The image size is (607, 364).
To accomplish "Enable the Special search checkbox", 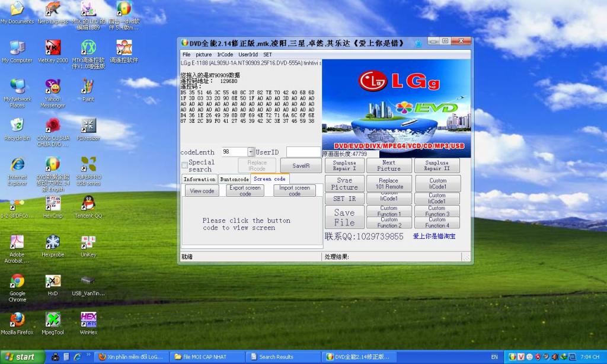I will 184,165.
